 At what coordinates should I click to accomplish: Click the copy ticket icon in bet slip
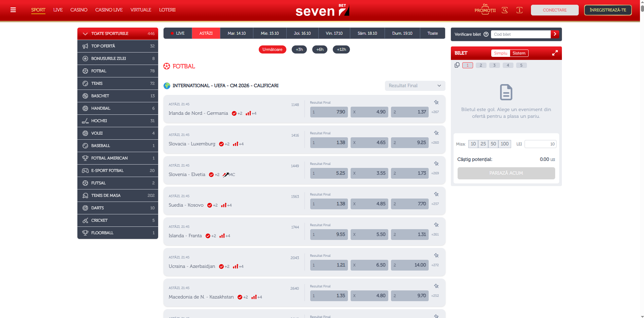(457, 65)
